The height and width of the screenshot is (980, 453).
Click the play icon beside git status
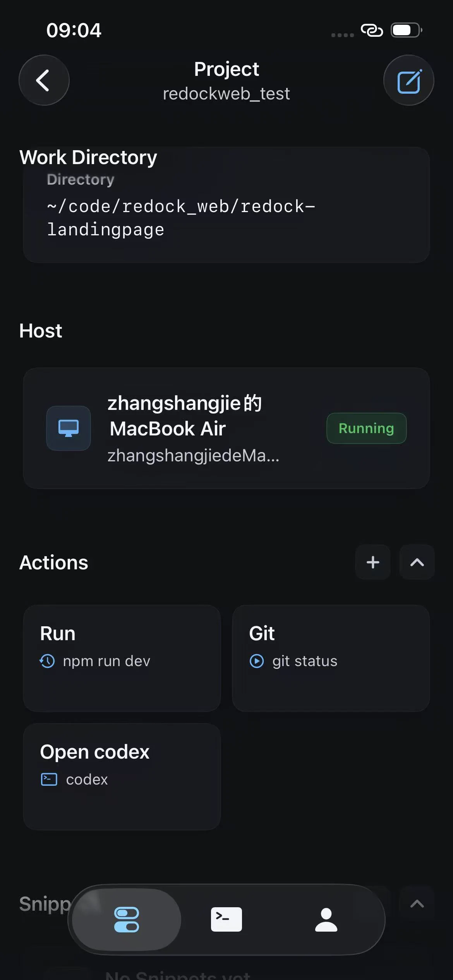(x=257, y=661)
